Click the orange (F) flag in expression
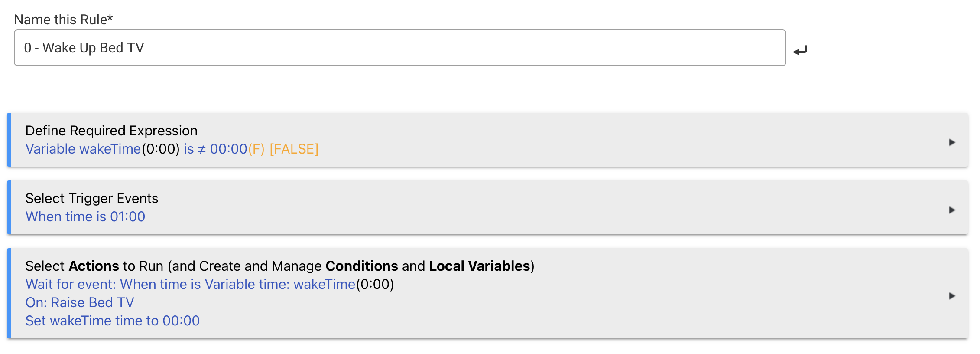Screen dimensions: 980x354 [256, 149]
